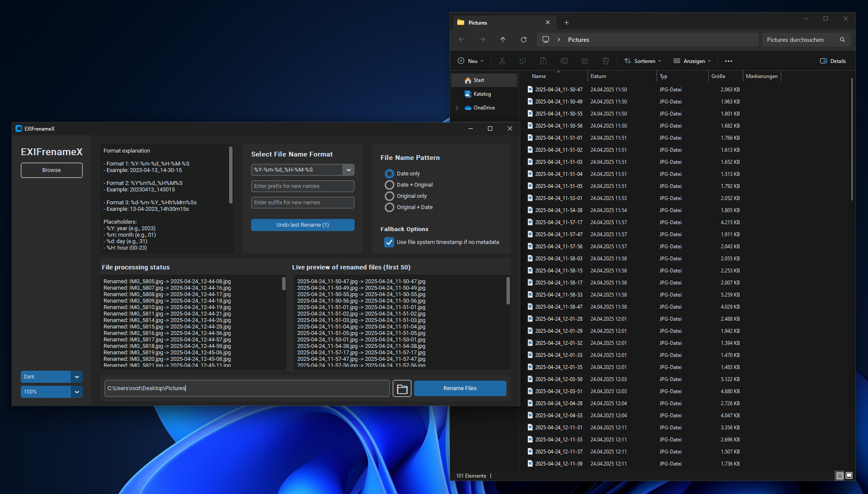Click the Markierungen column header
This screenshot has width=868, height=494.
pos(762,76)
